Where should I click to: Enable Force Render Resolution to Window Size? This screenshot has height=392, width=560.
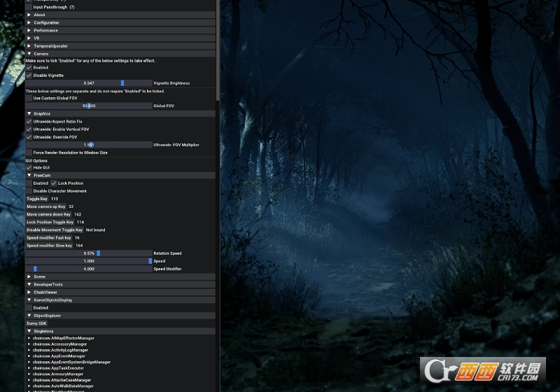coord(29,153)
